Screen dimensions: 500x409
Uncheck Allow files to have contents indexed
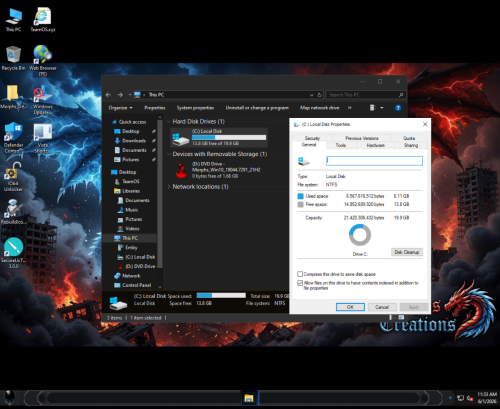[300, 283]
